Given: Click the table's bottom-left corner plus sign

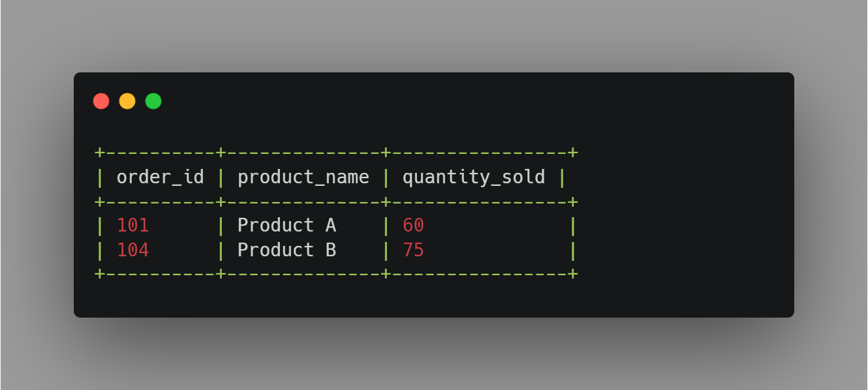Looking at the screenshot, I should point(100,273).
